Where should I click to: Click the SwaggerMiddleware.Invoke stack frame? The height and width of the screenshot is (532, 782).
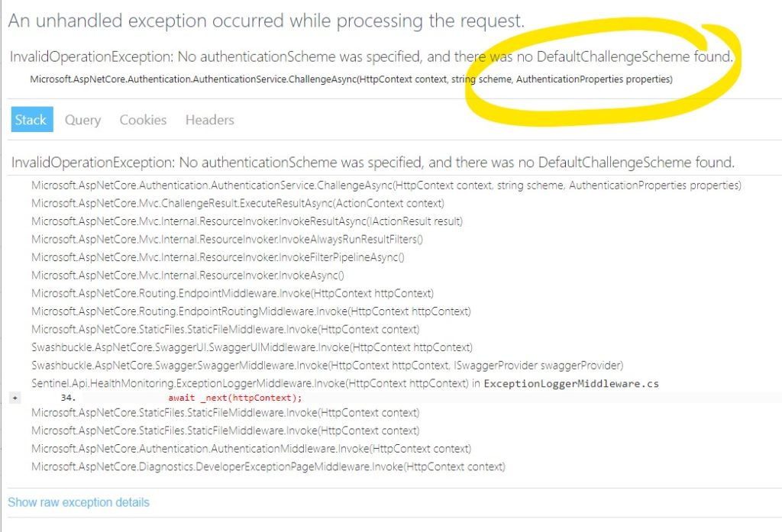(327, 366)
